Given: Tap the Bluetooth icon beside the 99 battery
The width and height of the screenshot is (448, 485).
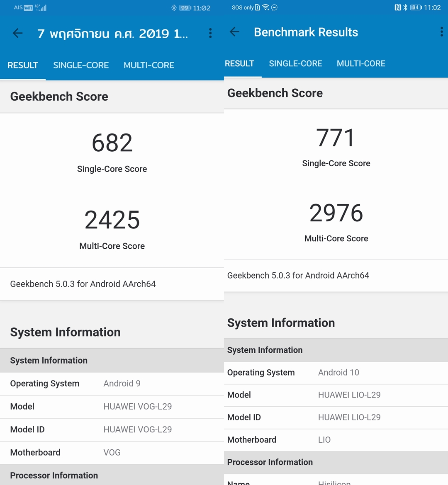Looking at the screenshot, I should (174, 8).
